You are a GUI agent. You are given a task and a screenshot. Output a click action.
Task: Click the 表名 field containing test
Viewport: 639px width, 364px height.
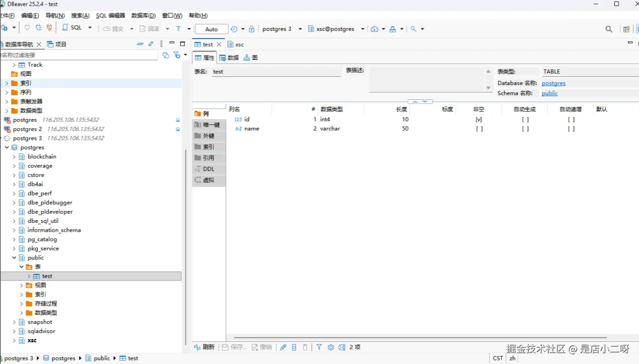(x=277, y=72)
